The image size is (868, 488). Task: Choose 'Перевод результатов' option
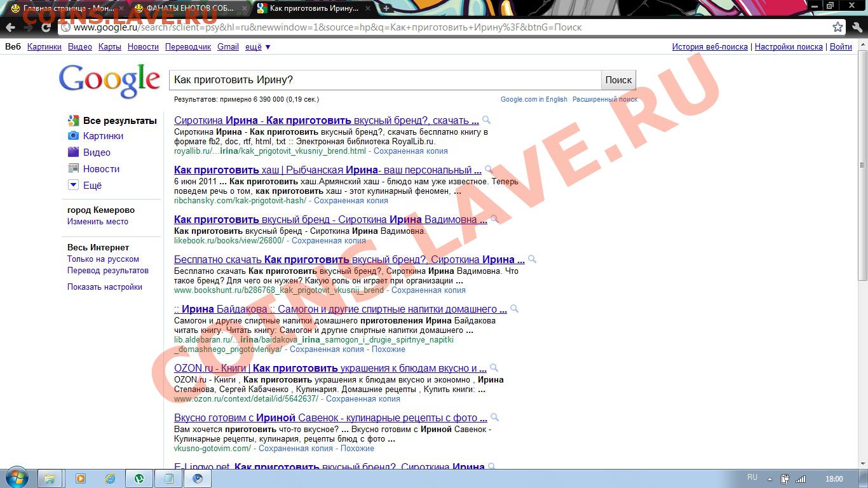108,271
